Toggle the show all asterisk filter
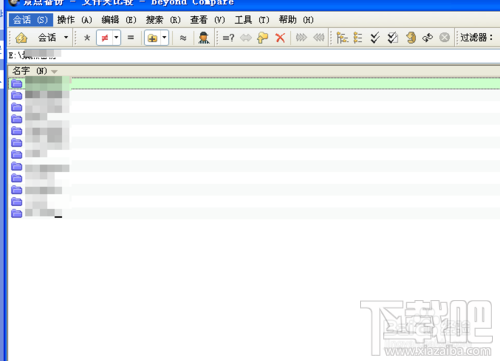 pyautogui.click(x=87, y=38)
